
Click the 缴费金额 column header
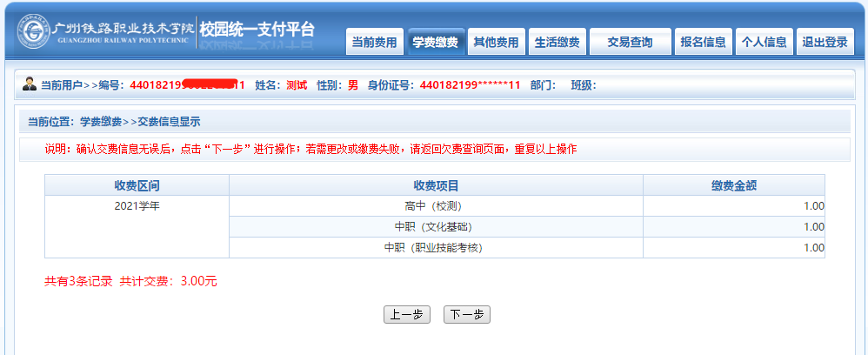(x=733, y=185)
